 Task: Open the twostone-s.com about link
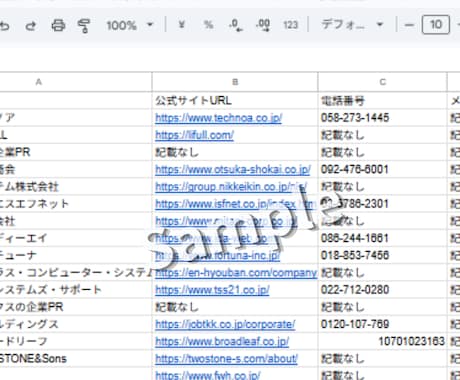pos(226,359)
